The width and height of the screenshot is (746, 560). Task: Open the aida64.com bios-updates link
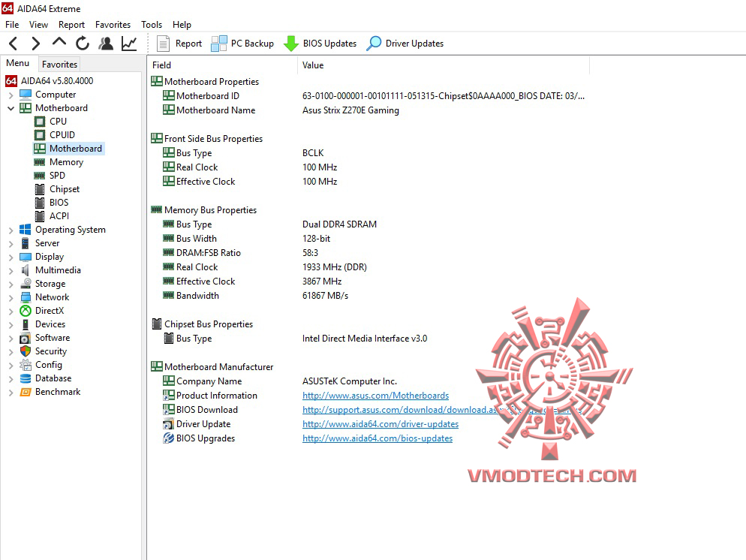pos(378,438)
